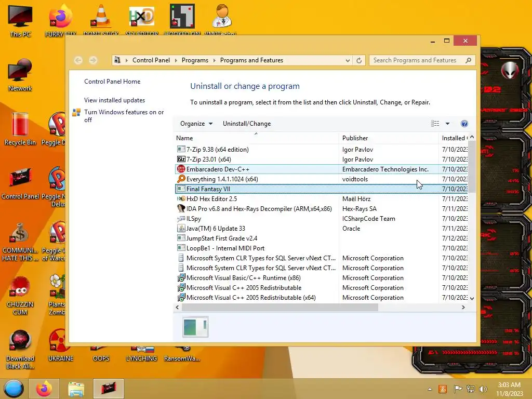Viewport: 532px width, 399px height.
Task: Select JumpStart First Grade v2.4 entry
Action: [321, 238]
